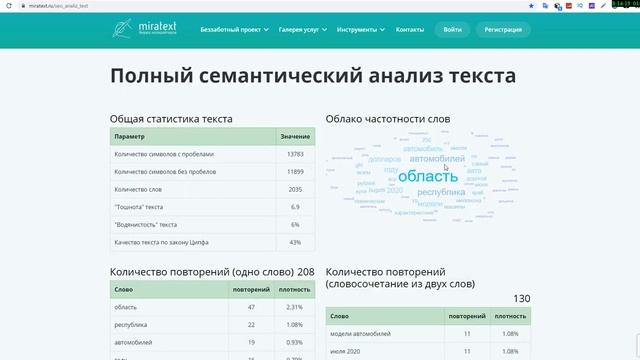Click the Количество слов row label
The image size is (640, 360).
tap(138, 189)
